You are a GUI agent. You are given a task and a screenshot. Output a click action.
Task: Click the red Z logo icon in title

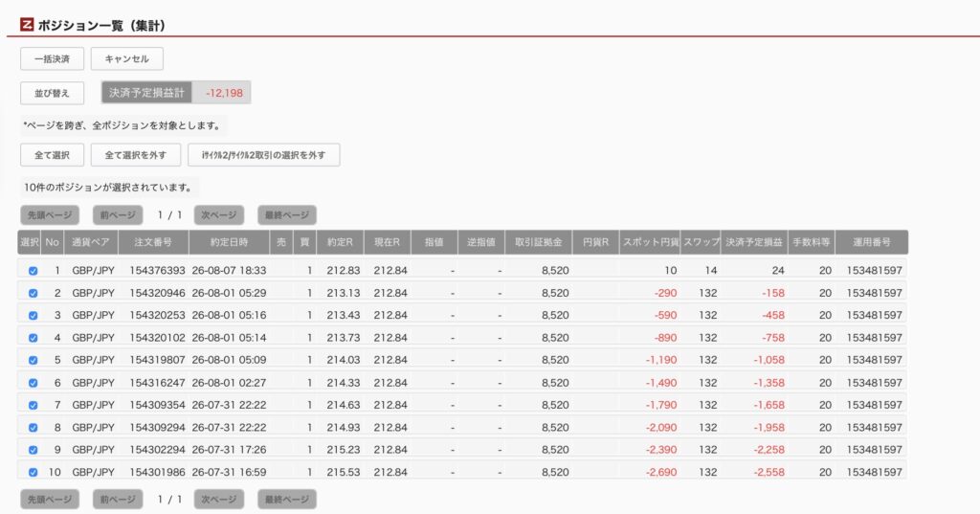click(x=27, y=25)
